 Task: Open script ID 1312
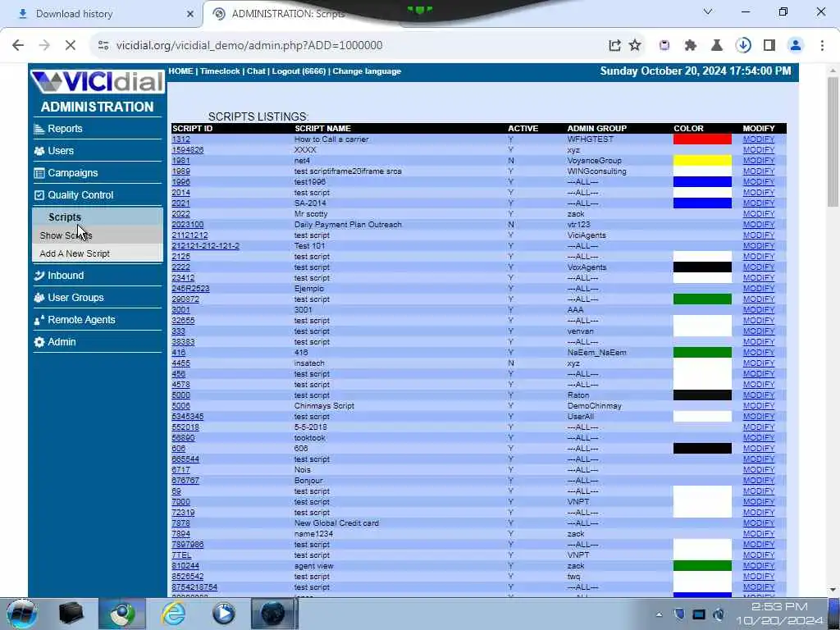click(x=180, y=139)
